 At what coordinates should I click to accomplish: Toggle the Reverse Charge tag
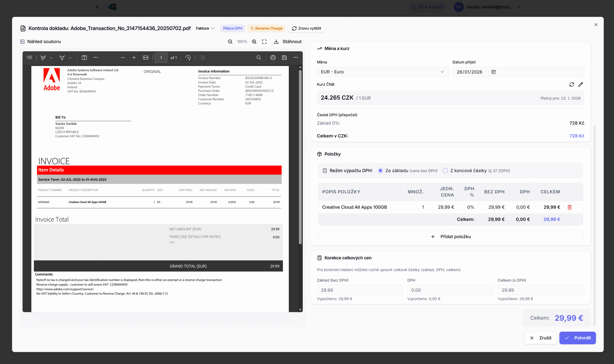pyautogui.click(x=266, y=29)
